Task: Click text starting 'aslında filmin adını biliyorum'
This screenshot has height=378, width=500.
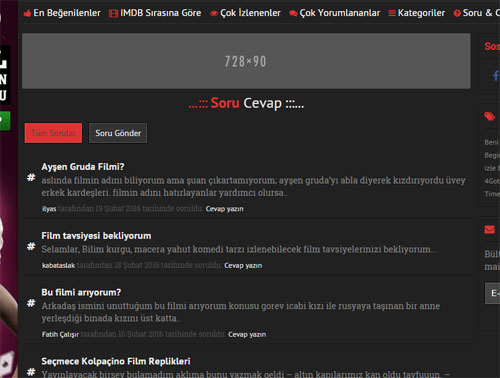Action: click(x=253, y=186)
